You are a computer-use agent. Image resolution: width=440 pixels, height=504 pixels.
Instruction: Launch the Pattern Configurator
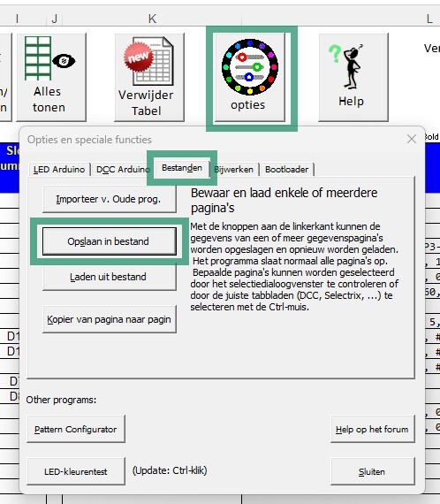point(76,429)
